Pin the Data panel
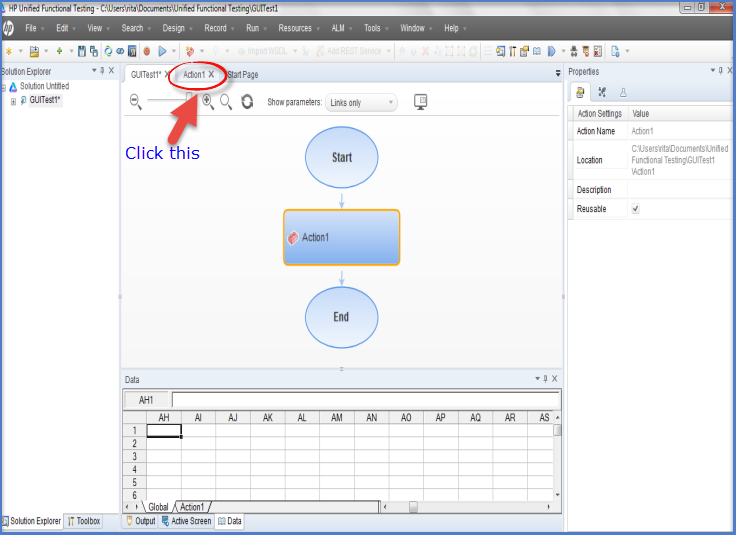Image resolution: width=736 pixels, height=535 pixels. tap(545, 378)
